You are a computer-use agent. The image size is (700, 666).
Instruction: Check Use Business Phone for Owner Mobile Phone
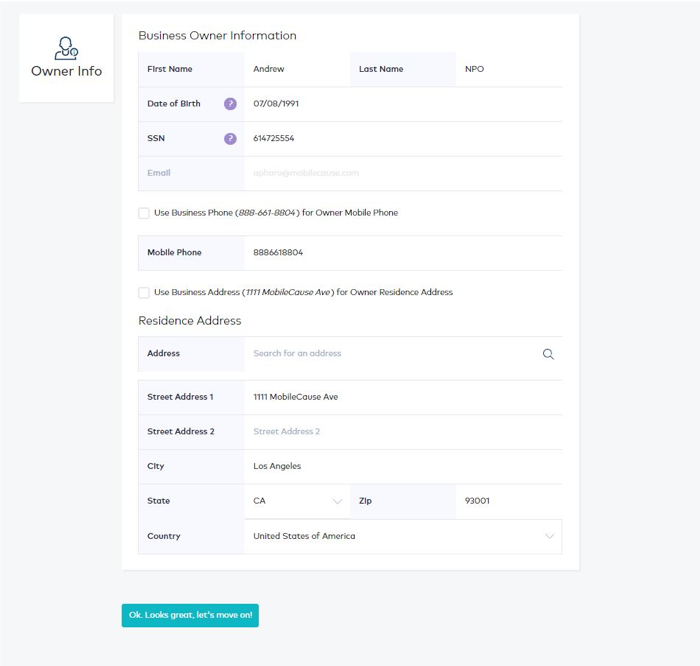[144, 213]
